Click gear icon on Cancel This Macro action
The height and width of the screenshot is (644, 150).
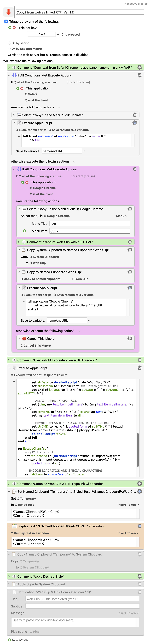pos(130,338)
